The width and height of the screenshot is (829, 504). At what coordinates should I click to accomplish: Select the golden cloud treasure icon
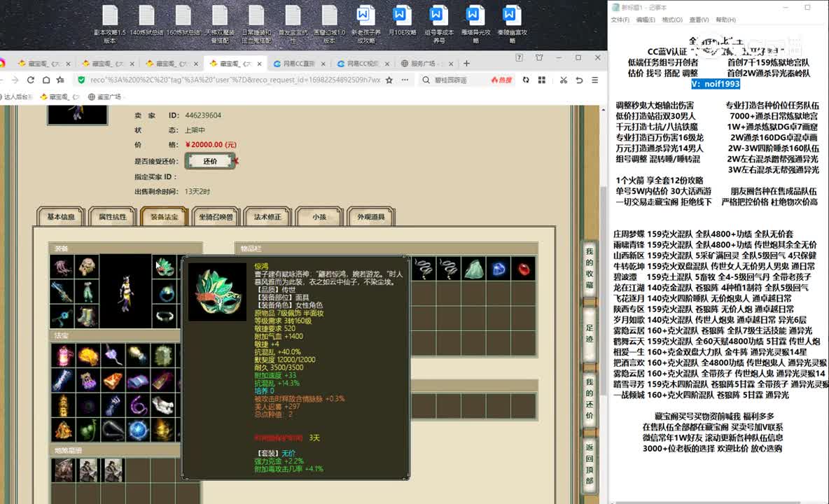88,356
